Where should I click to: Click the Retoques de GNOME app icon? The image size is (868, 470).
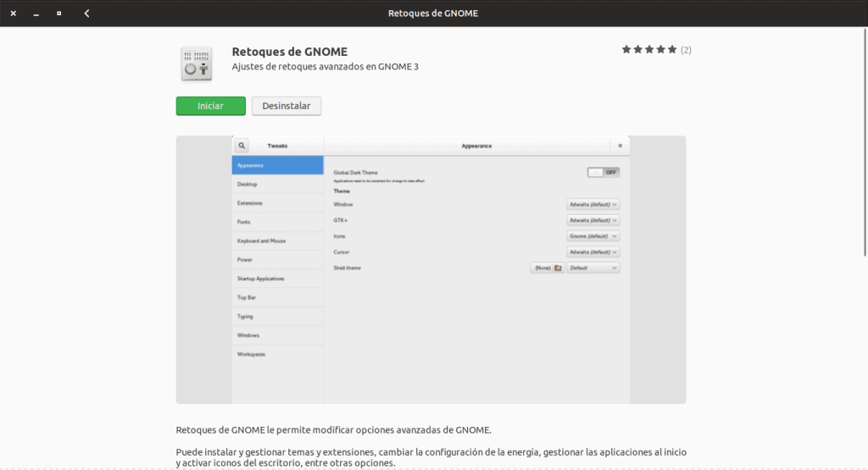point(197,64)
